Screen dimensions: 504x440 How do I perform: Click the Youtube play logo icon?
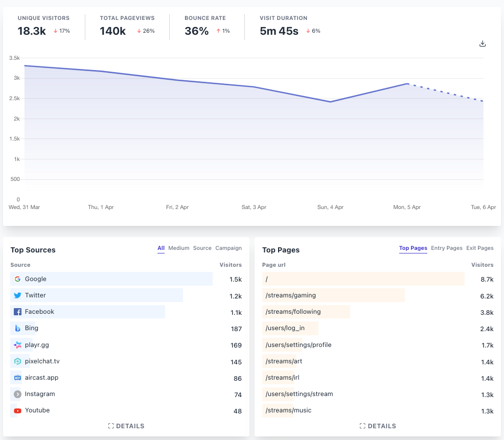coord(18,410)
